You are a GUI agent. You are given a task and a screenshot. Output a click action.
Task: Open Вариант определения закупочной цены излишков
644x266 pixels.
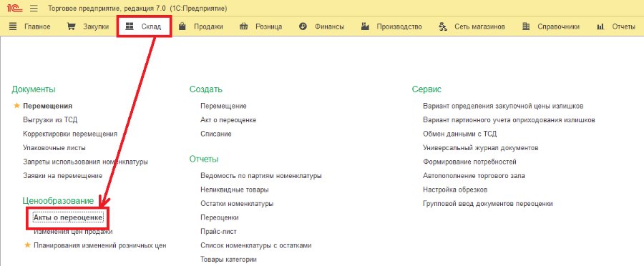[503, 106]
